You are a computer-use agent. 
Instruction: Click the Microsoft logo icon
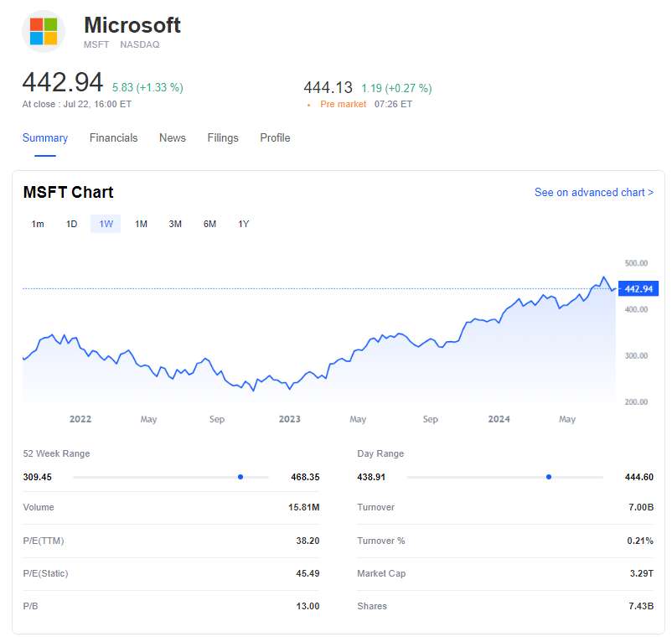[44, 32]
